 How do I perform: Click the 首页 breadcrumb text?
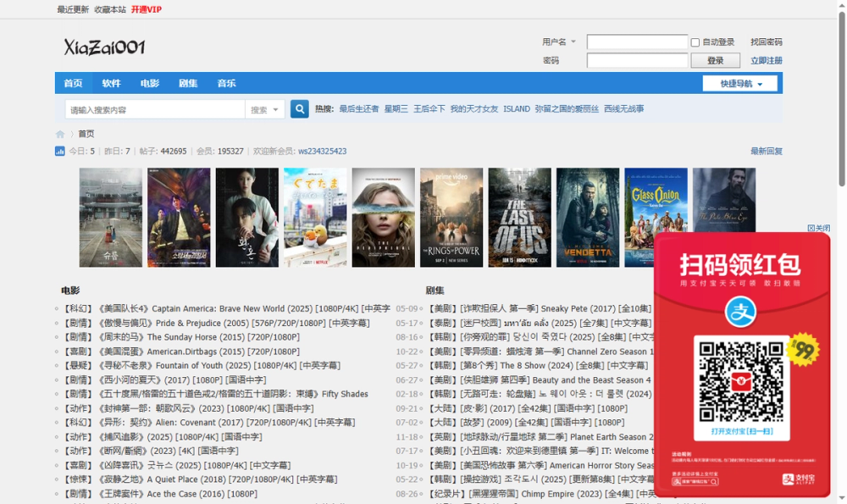tap(86, 134)
